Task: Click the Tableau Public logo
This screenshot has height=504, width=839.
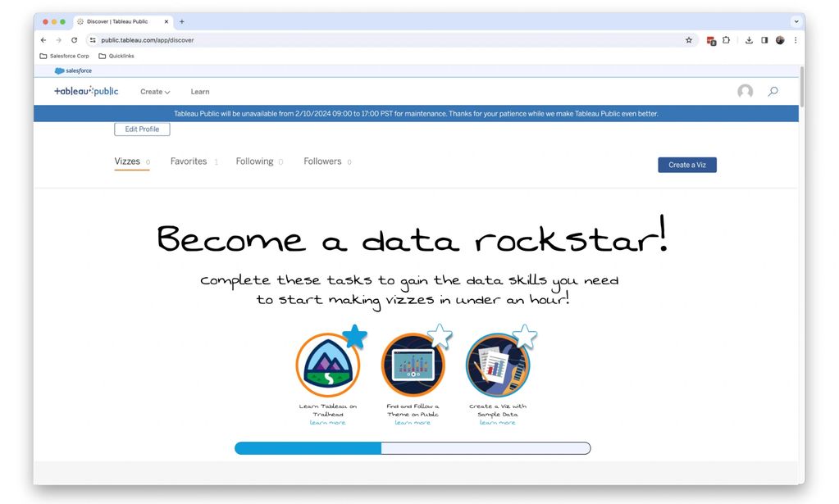Action: pos(86,92)
